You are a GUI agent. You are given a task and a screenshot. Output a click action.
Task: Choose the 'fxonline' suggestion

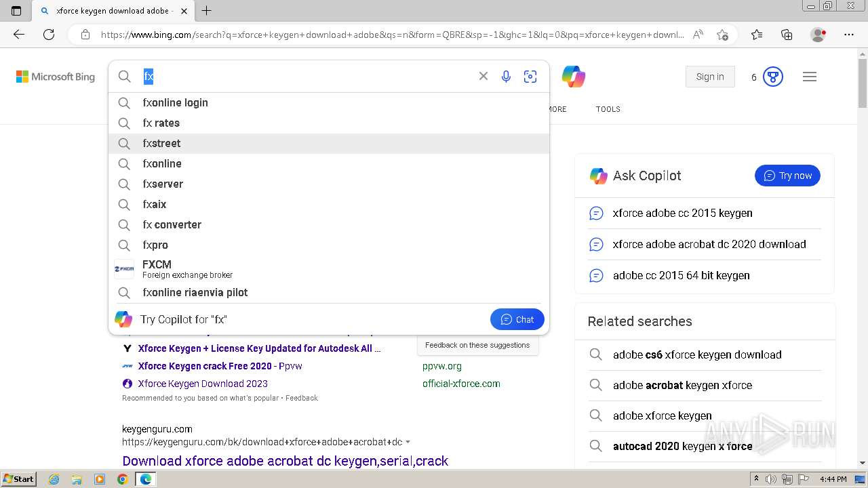[329, 164]
